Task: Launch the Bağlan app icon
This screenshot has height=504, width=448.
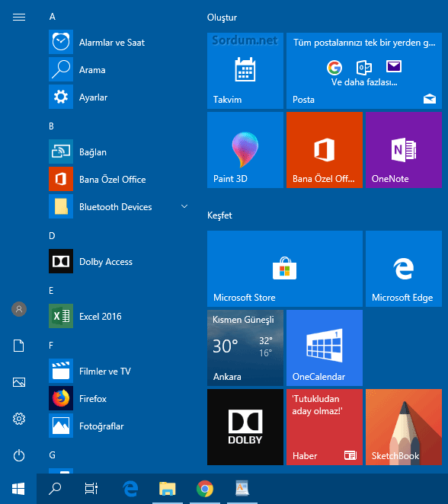Action: coord(61,152)
